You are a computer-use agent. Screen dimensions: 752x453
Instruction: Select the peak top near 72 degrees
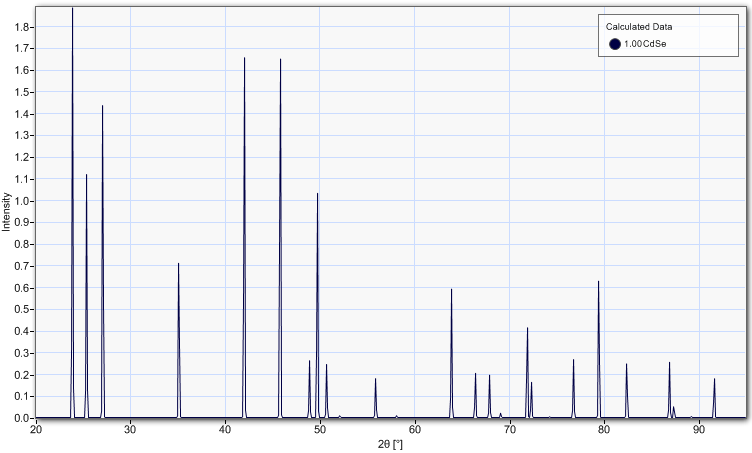coord(527,329)
